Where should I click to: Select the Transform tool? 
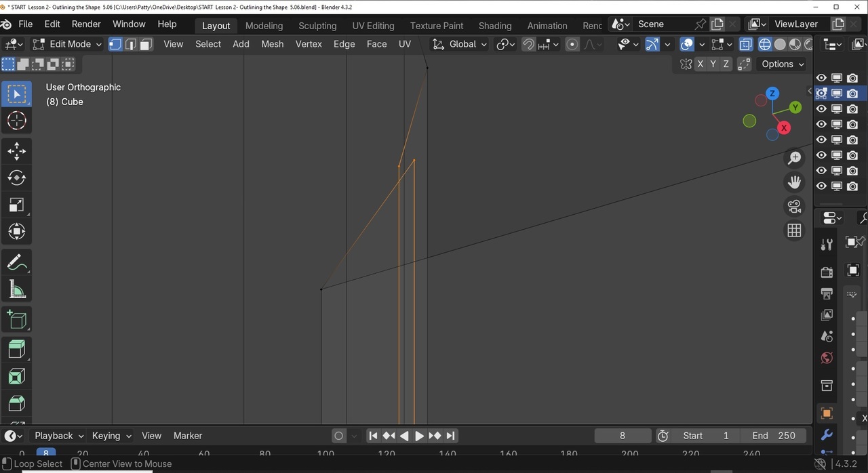click(x=16, y=232)
